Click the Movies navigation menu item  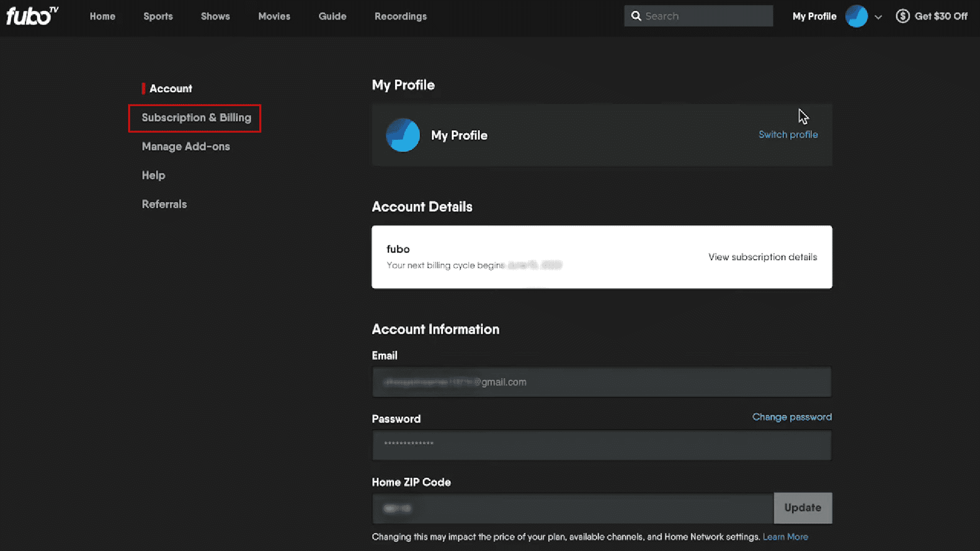pos(274,15)
